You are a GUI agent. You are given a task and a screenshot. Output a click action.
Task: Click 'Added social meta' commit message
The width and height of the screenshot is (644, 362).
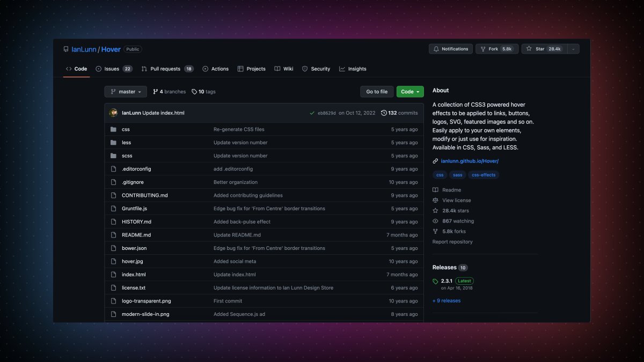click(x=235, y=261)
